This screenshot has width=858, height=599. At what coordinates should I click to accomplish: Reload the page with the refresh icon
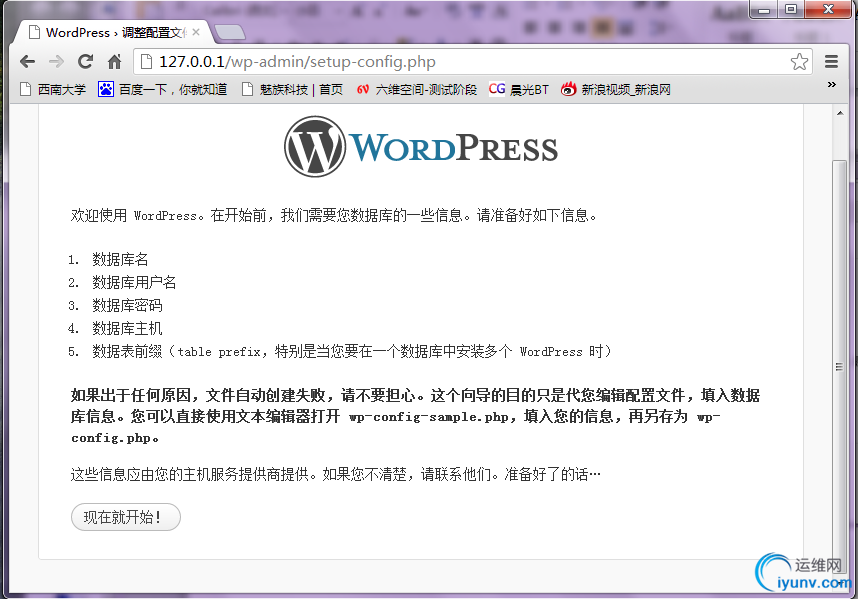[85, 61]
